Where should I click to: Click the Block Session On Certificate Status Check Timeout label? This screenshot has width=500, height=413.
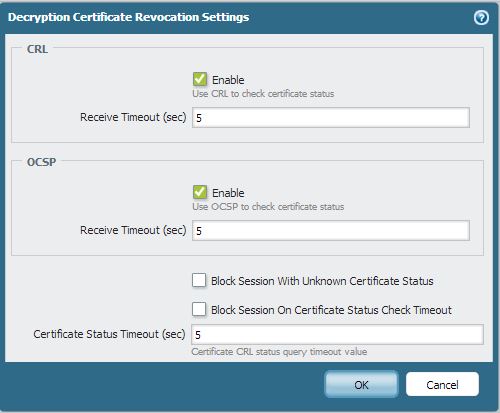coord(331,310)
